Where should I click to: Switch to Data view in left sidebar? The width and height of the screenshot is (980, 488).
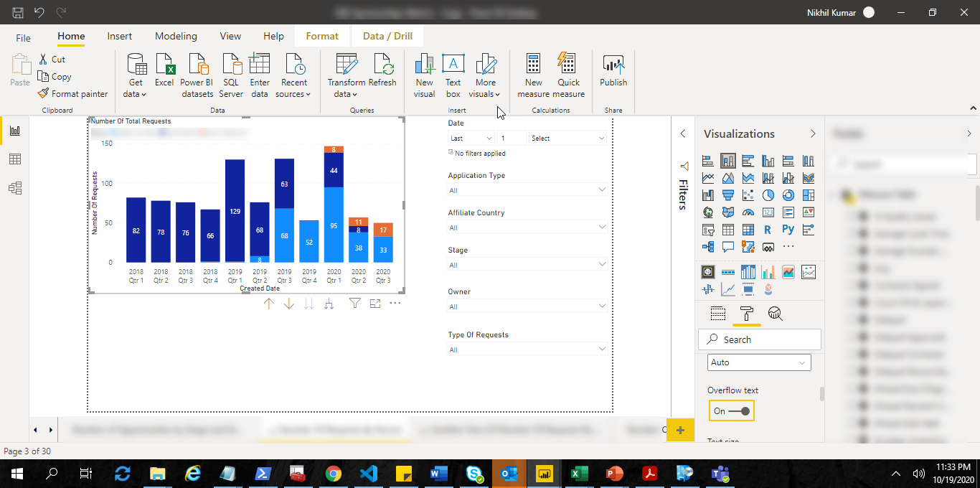pyautogui.click(x=15, y=159)
